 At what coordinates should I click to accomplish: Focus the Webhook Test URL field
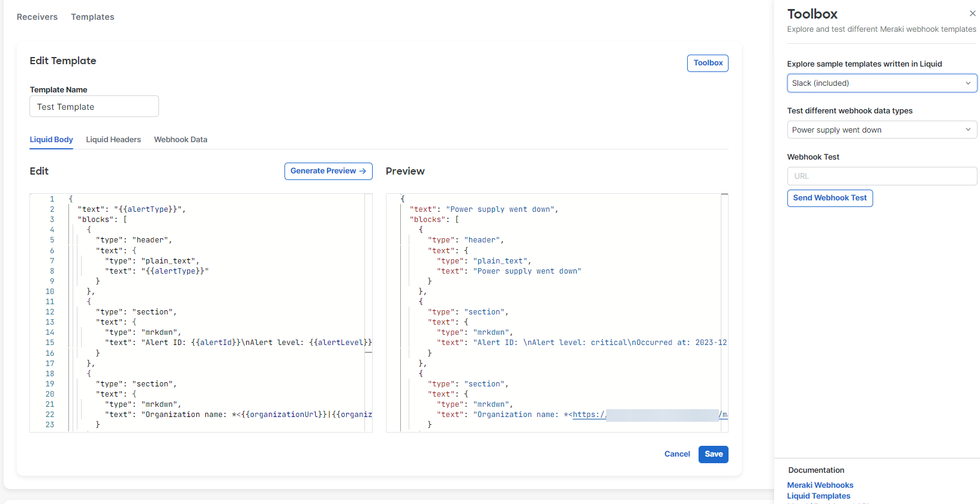[881, 176]
